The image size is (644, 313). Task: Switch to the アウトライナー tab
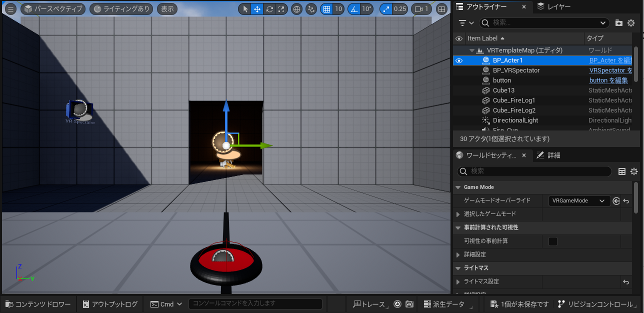pos(486,6)
